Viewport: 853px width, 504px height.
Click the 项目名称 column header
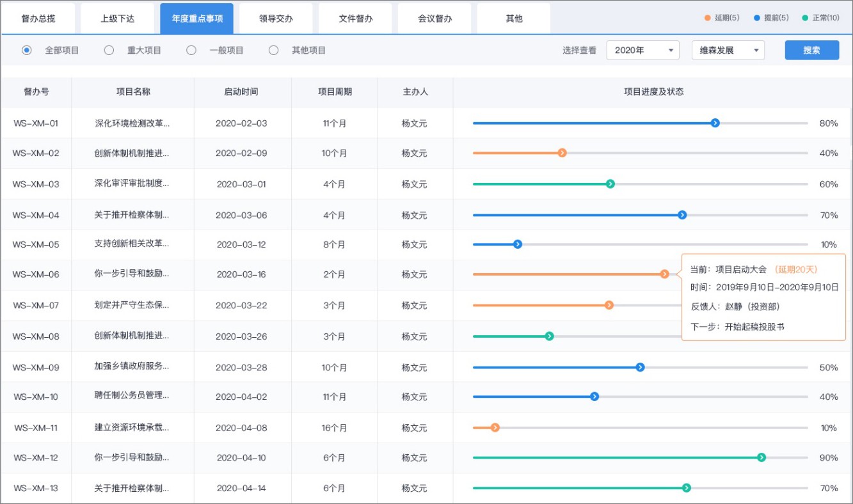tap(133, 92)
